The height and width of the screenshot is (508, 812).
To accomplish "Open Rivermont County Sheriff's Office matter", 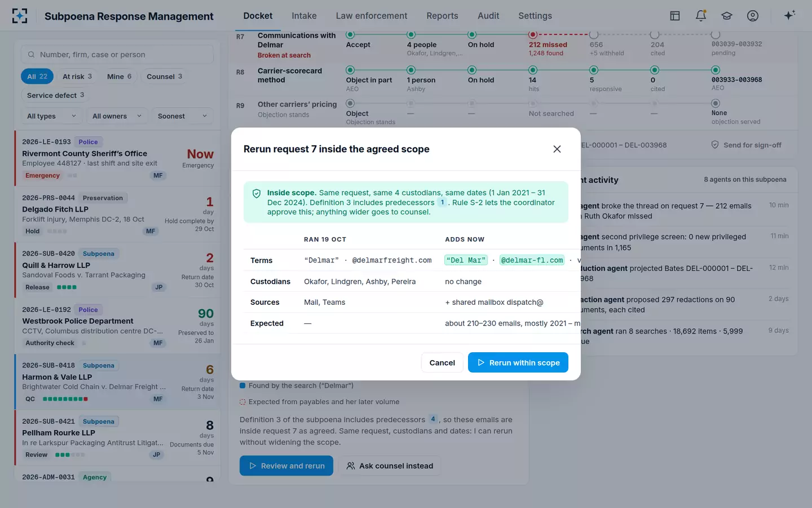I will coord(117,158).
